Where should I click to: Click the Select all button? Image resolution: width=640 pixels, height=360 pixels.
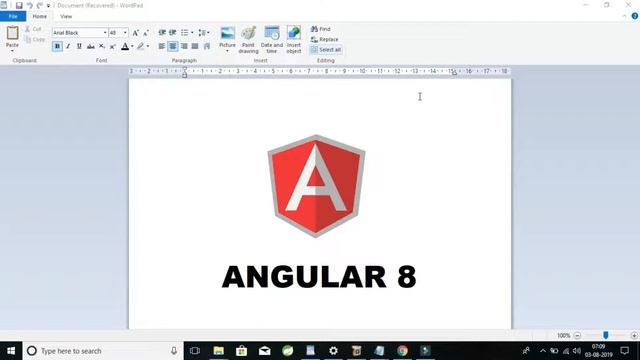tap(326, 50)
